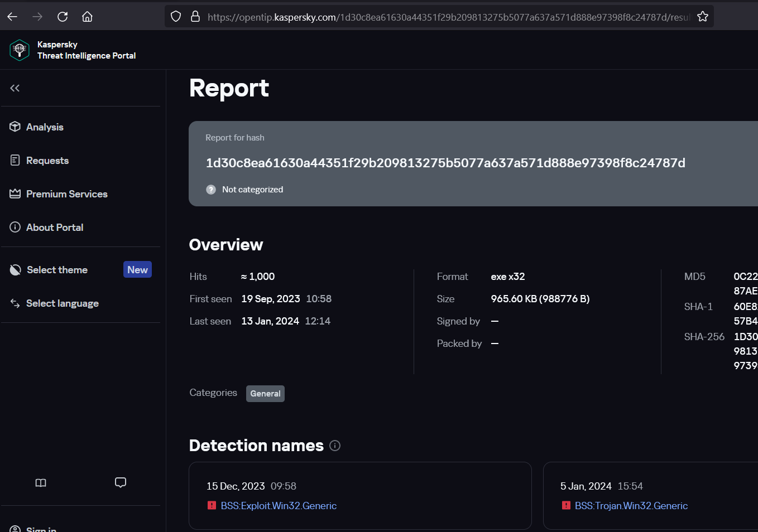The width and height of the screenshot is (758, 532).
Task: Open BSS:Trojan.Win32.Generic detection link
Action: click(x=631, y=506)
